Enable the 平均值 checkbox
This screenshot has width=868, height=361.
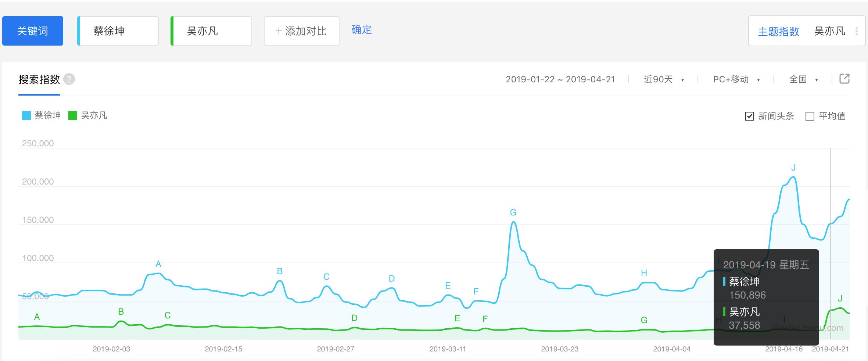coord(810,116)
